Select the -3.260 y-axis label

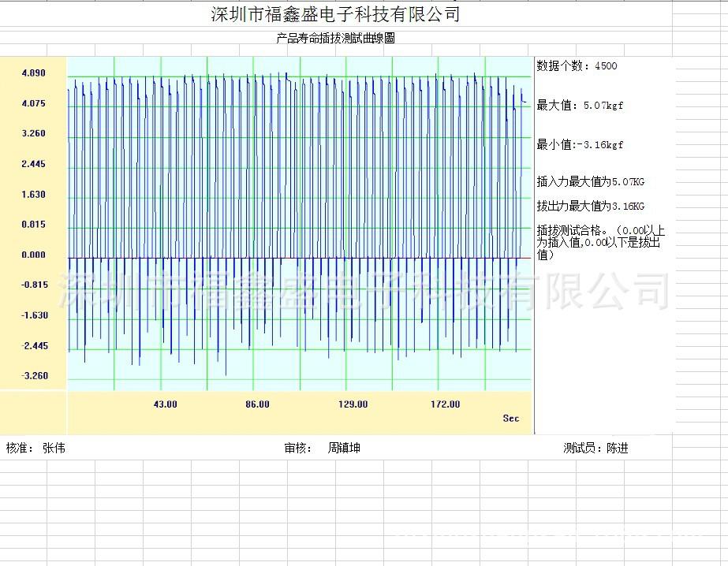coord(34,375)
